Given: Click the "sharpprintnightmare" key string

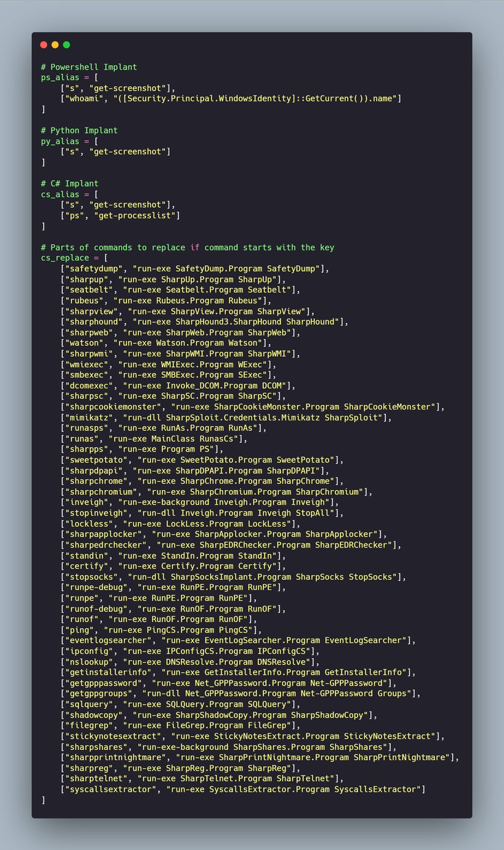Looking at the screenshot, I should click(115, 757).
